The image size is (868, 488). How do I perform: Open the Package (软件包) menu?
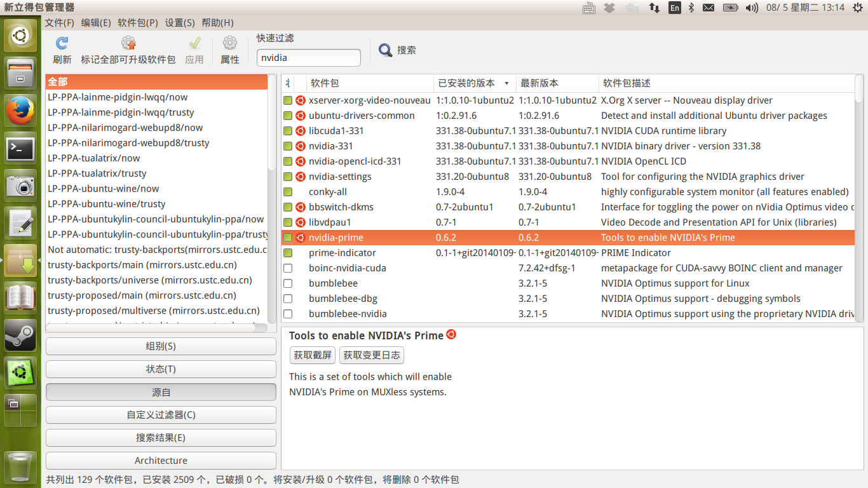coord(138,22)
